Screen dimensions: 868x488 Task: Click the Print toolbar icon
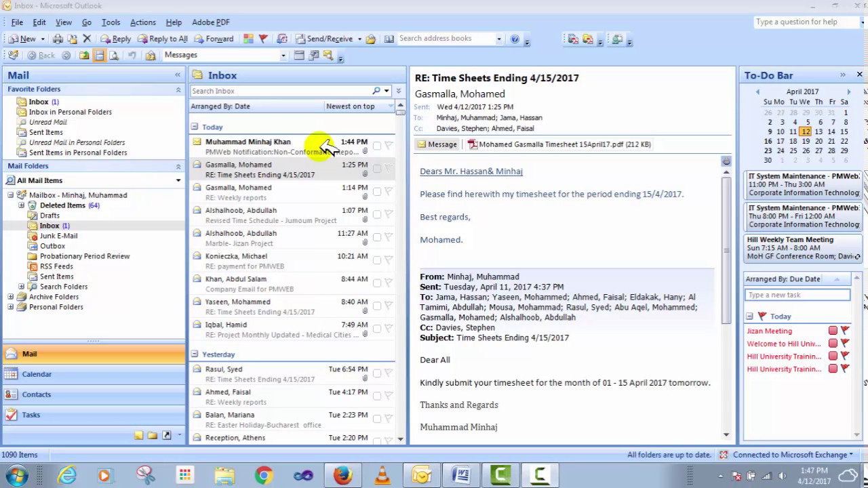tap(58, 39)
